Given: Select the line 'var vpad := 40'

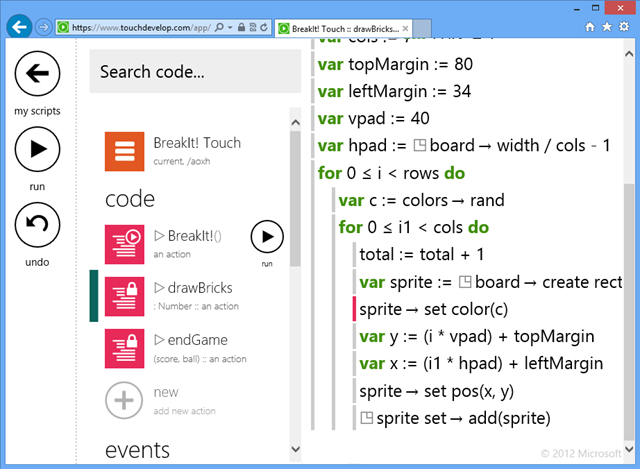Looking at the screenshot, I should pos(373,118).
